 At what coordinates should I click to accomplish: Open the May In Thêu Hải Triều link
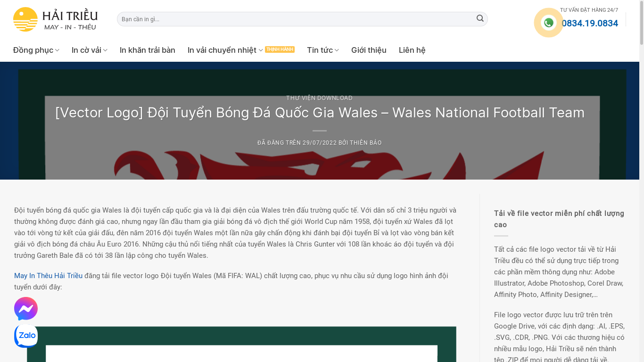click(x=48, y=276)
